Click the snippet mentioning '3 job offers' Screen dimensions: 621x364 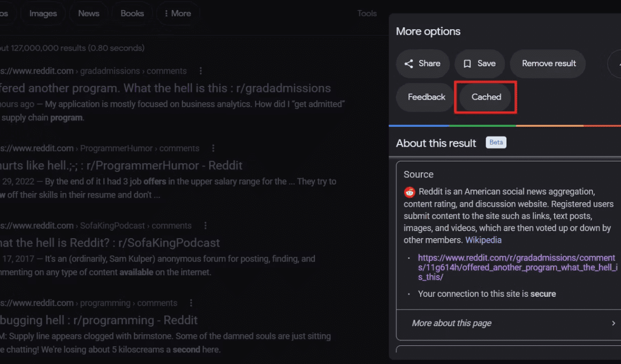pyautogui.click(x=168, y=188)
